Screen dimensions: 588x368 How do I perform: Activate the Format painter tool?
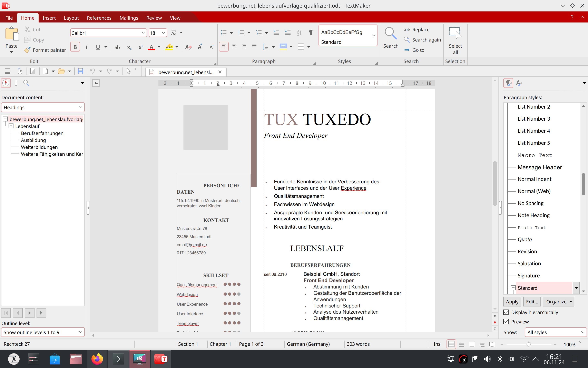(45, 50)
